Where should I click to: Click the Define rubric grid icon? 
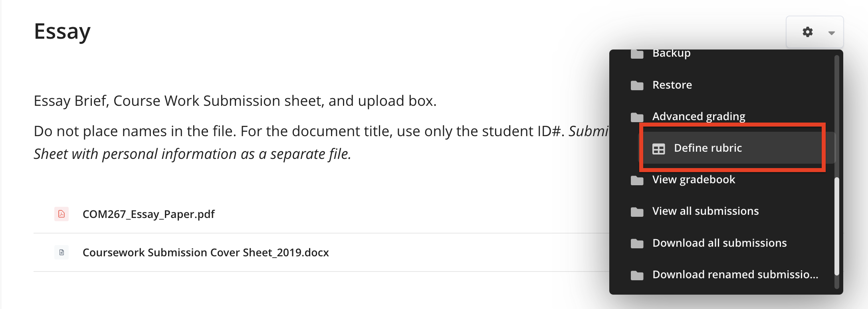click(658, 149)
